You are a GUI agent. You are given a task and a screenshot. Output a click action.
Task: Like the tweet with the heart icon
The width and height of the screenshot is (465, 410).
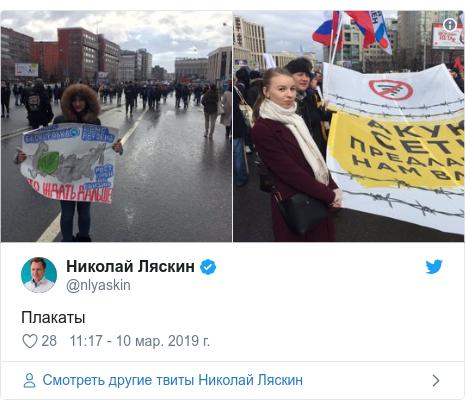pyautogui.click(x=30, y=341)
